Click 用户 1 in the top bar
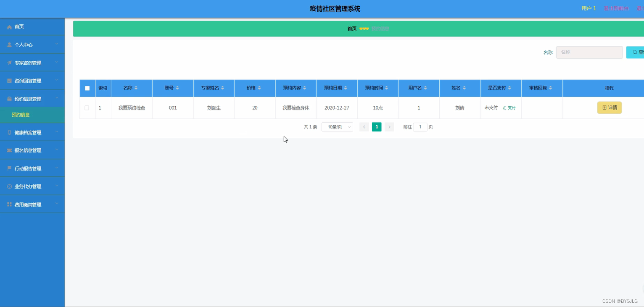 (x=589, y=8)
